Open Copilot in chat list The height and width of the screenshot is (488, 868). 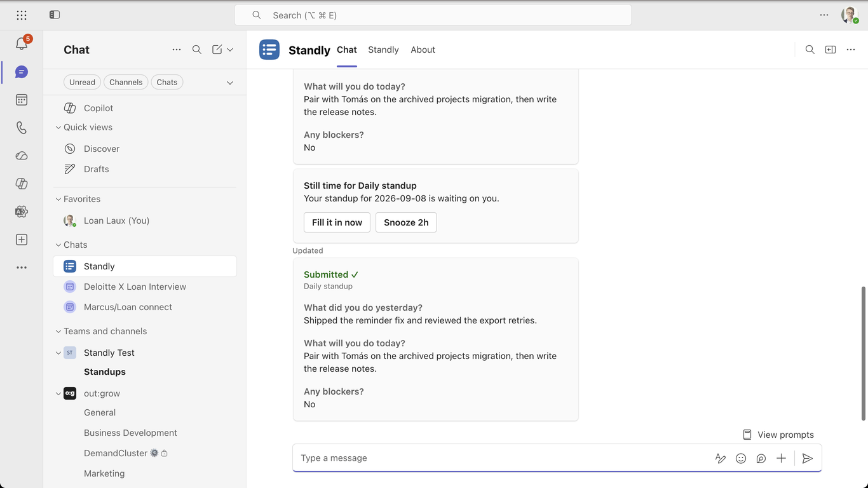click(145, 108)
